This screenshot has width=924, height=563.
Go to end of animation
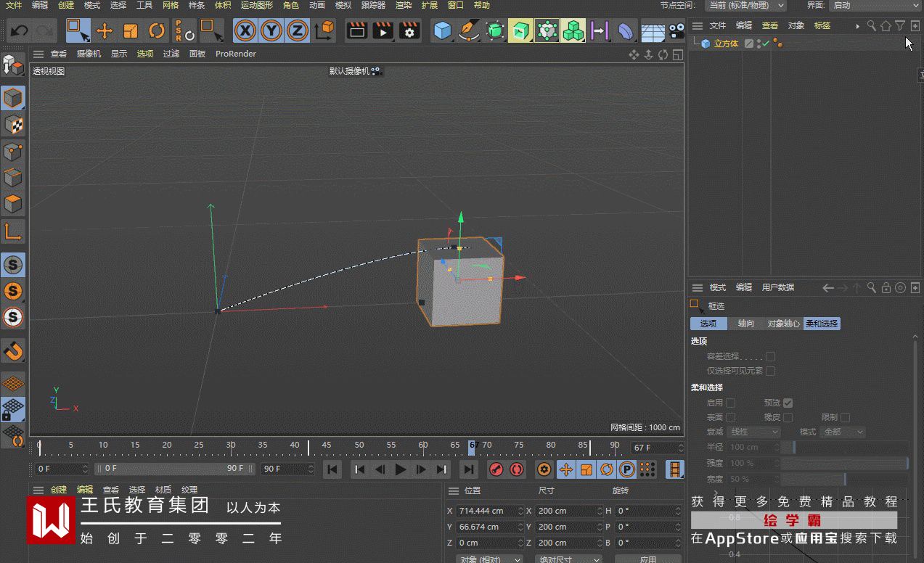tap(469, 469)
